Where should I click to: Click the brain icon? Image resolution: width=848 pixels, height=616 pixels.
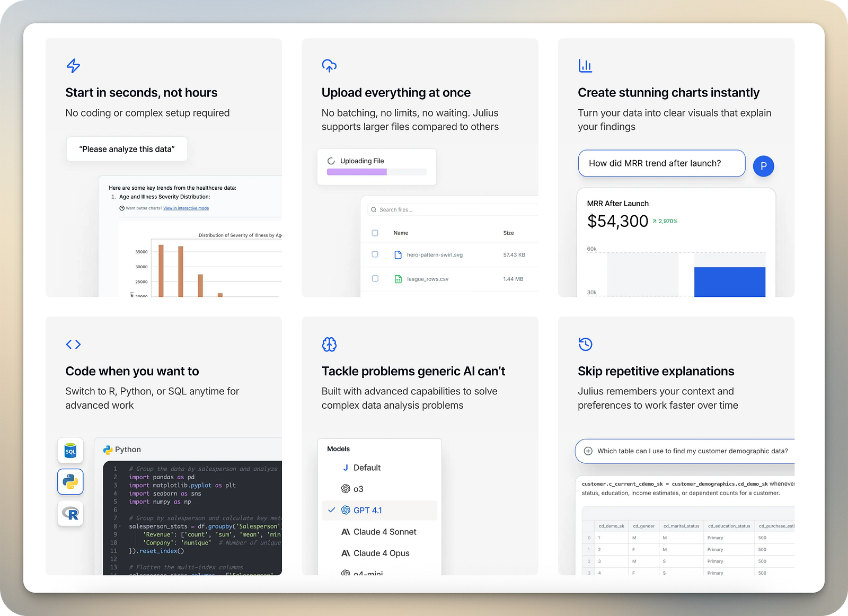[329, 345]
